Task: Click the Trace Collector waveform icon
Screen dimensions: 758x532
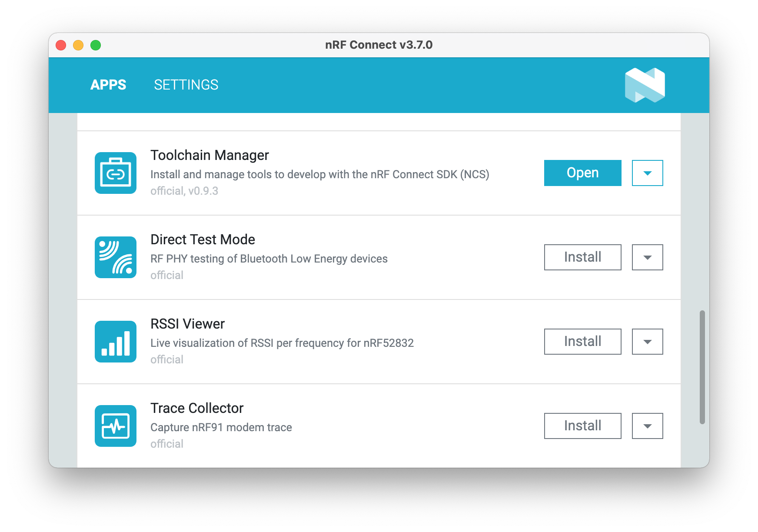Action: click(x=116, y=426)
